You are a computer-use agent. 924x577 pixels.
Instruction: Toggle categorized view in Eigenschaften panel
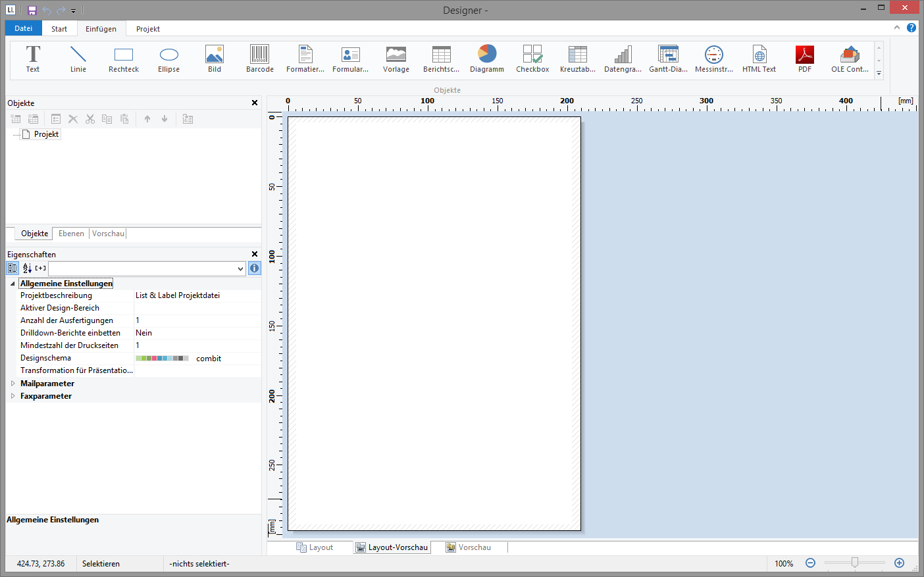pyautogui.click(x=13, y=268)
